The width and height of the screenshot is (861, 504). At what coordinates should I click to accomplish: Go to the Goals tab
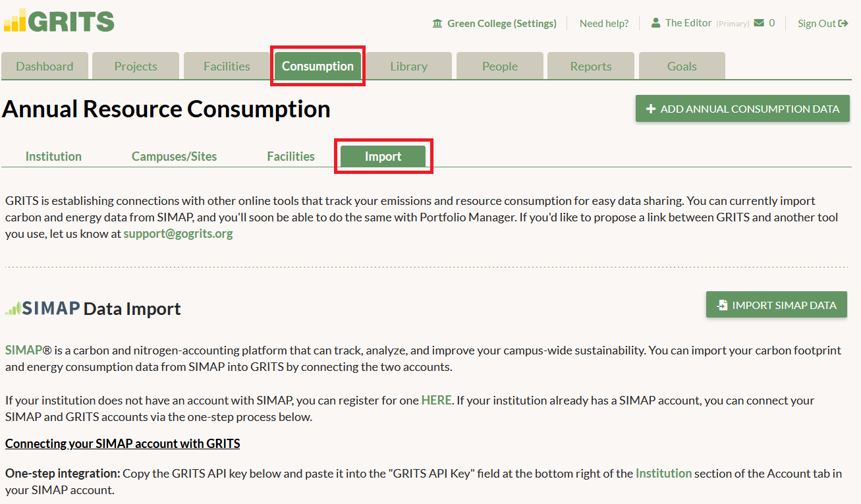pyautogui.click(x=682, y=66)
